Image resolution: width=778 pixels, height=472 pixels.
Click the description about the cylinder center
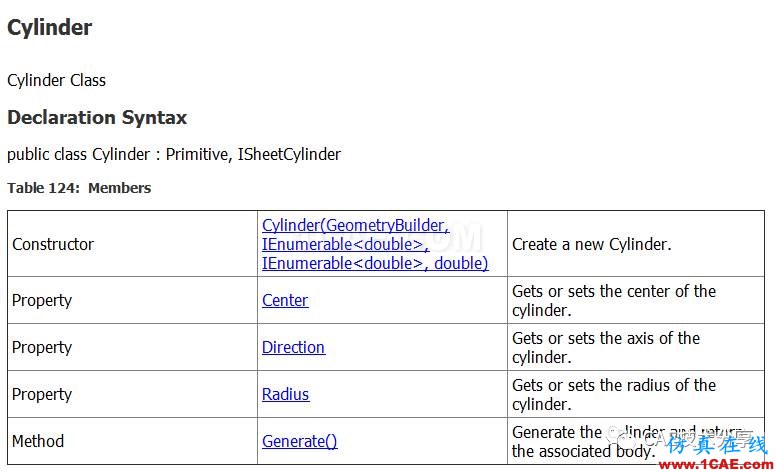coord(614,300)
